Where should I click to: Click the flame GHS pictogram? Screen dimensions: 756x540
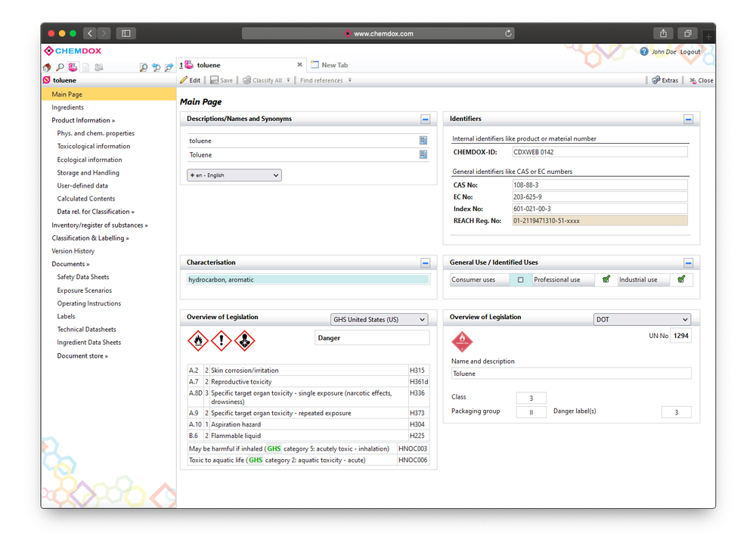pyautogui.click(x=197, y=341)
